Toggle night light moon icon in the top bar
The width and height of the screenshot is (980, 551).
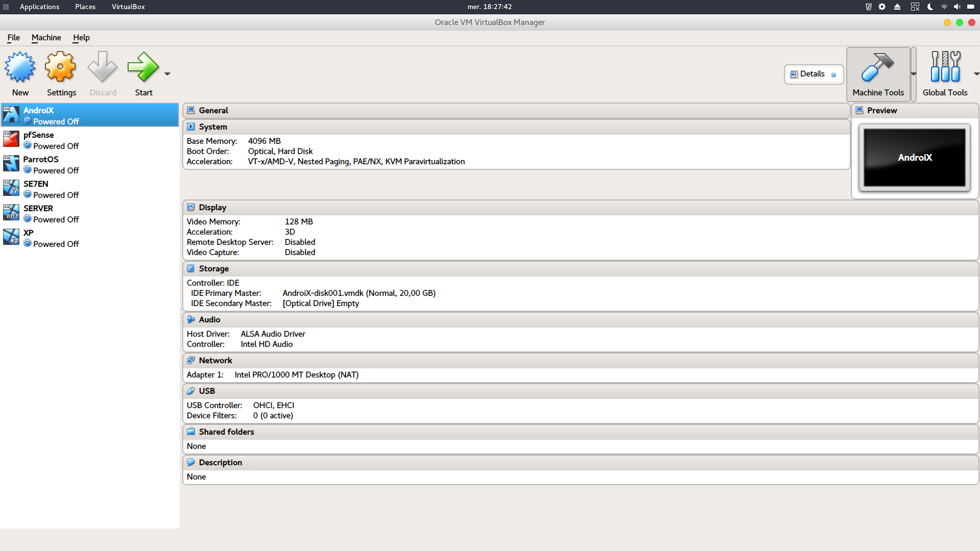(x=930, y=7)
